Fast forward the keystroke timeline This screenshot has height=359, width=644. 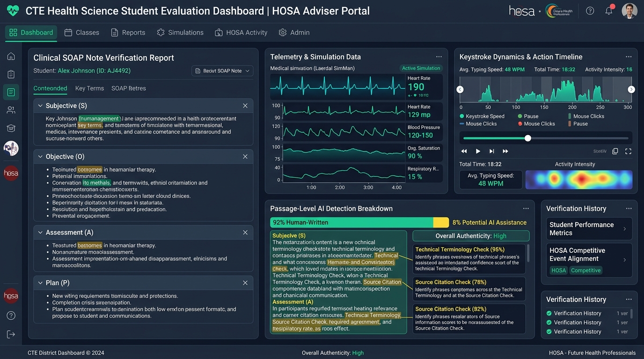[505, 151]
